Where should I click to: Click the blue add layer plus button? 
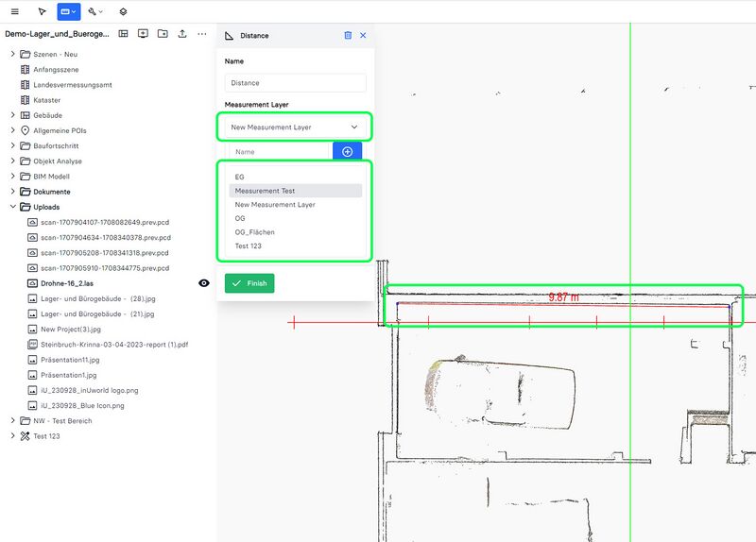point(347,152)
